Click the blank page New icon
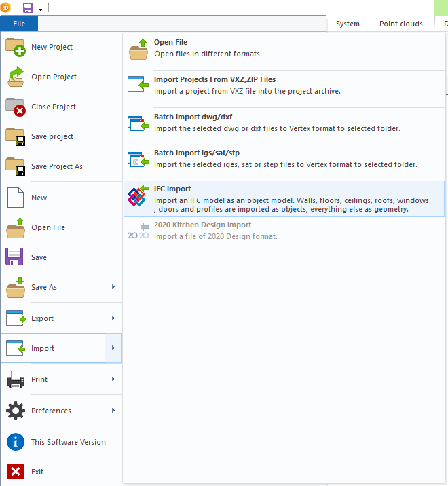The image size is (448, 486). (x=16, y=198)
